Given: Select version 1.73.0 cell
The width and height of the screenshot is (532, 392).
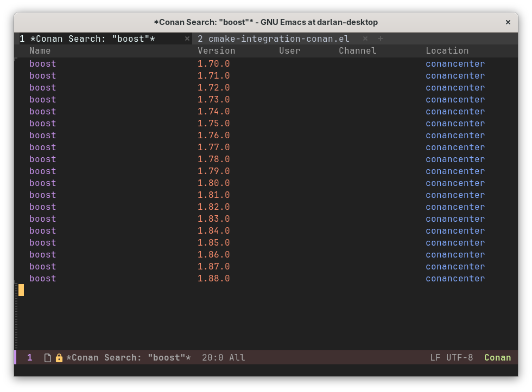Looking at the screenshot, I should pos(214,100).
